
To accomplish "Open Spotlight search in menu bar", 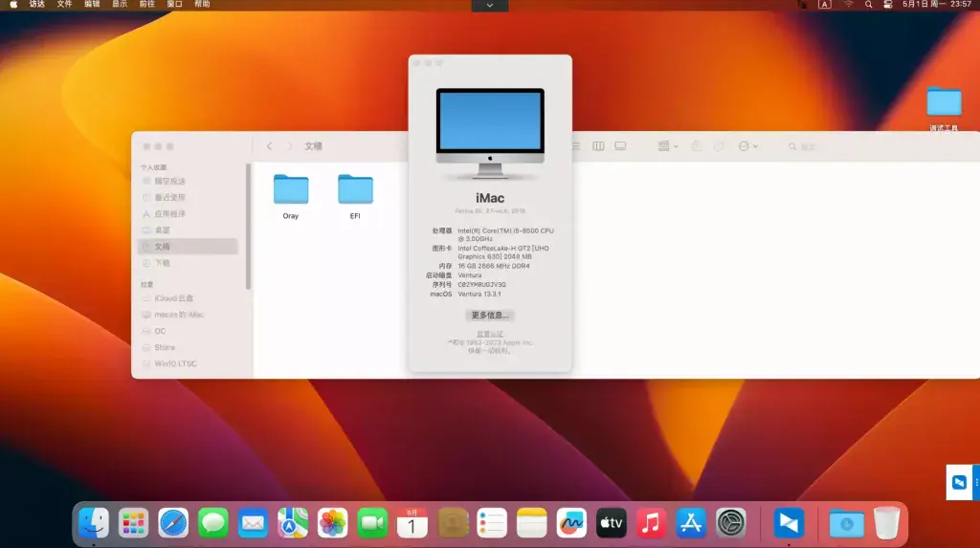I will (868, 5).
